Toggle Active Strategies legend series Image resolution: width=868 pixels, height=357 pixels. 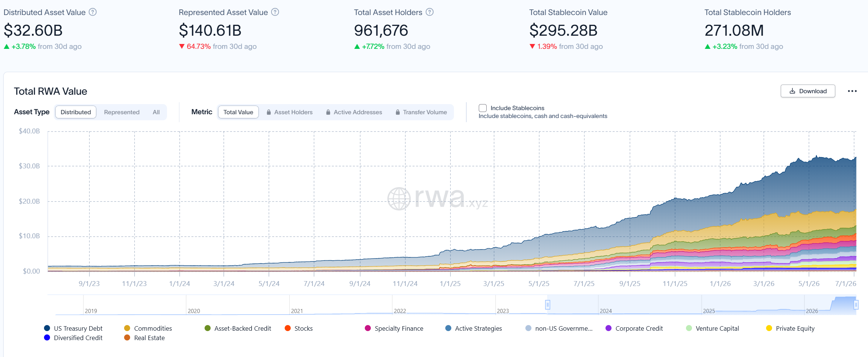click(473, 328)
